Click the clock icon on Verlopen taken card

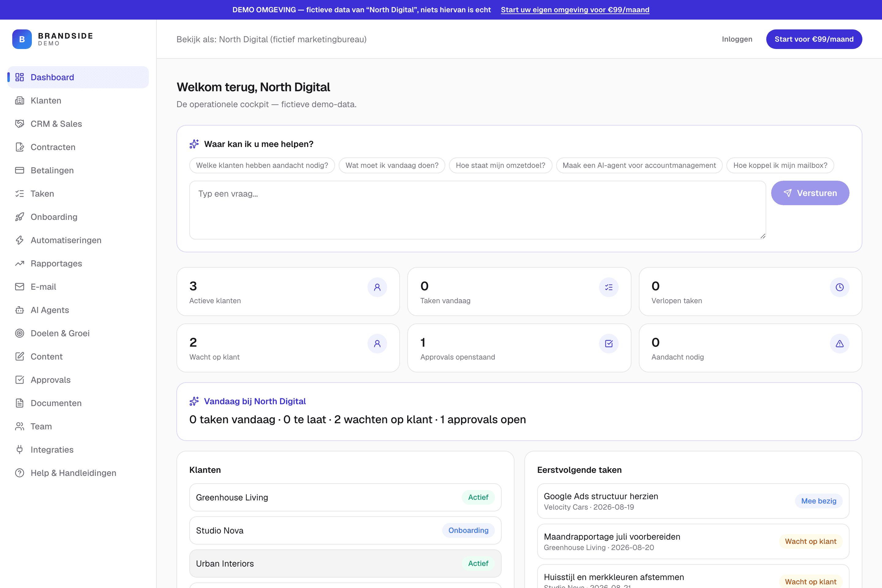[839, 287]
